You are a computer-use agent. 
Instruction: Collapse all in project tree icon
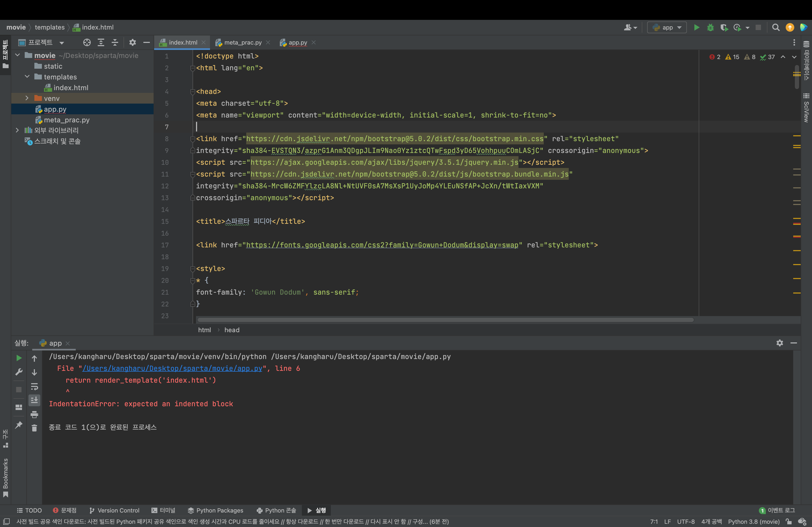click(115, 42)
